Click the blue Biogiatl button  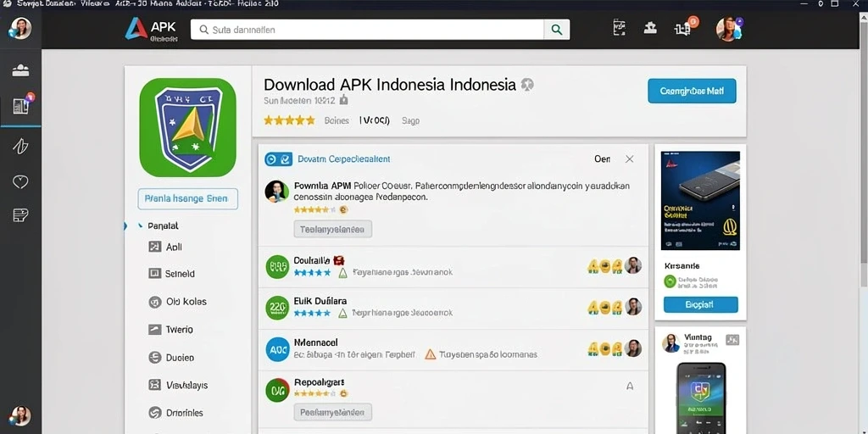700,304
